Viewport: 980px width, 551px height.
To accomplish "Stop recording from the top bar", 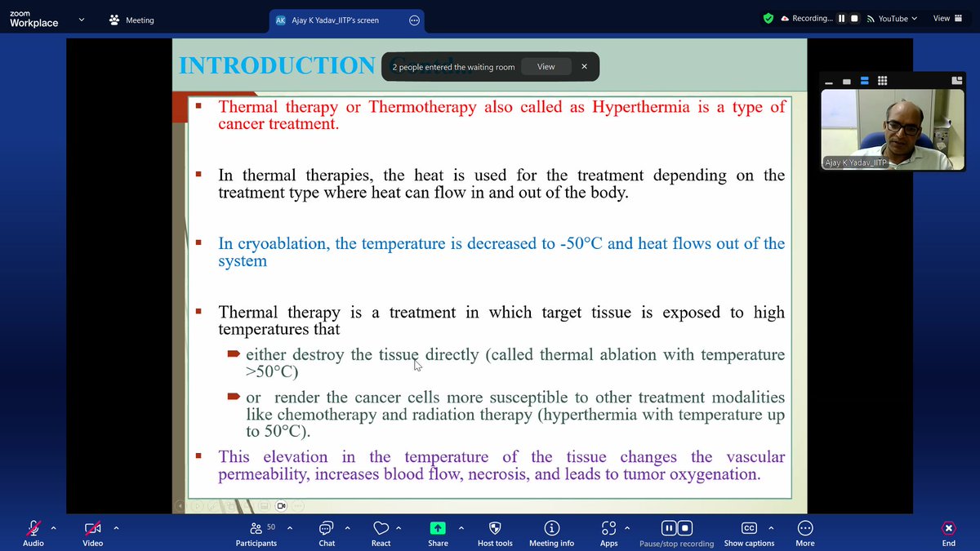I will pos(854,18).
